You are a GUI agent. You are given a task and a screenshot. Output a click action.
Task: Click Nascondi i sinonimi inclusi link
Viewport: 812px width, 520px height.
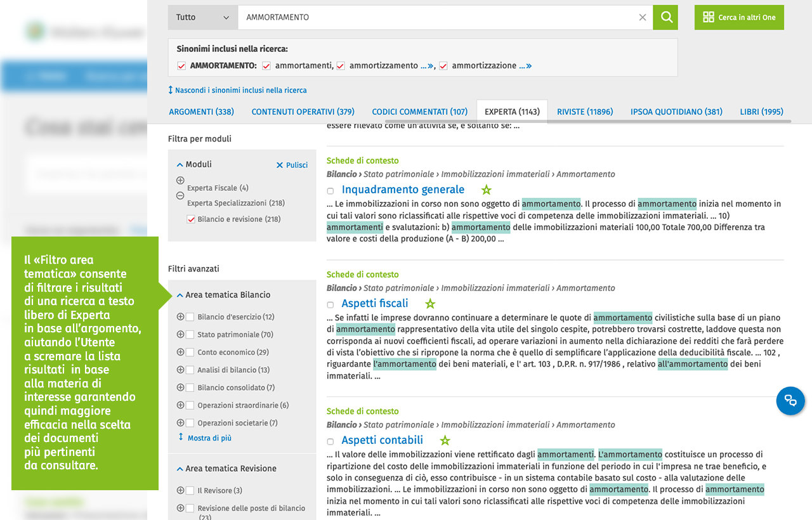coord(240,90)
